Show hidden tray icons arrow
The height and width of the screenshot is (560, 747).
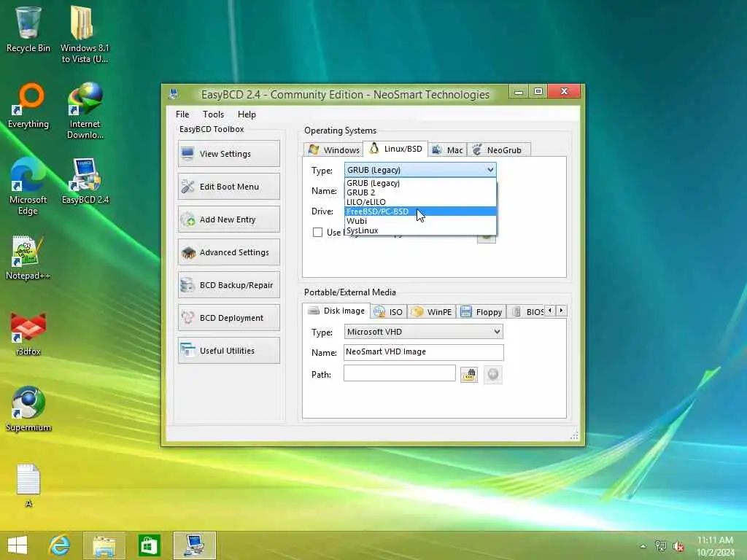[643, 546]
